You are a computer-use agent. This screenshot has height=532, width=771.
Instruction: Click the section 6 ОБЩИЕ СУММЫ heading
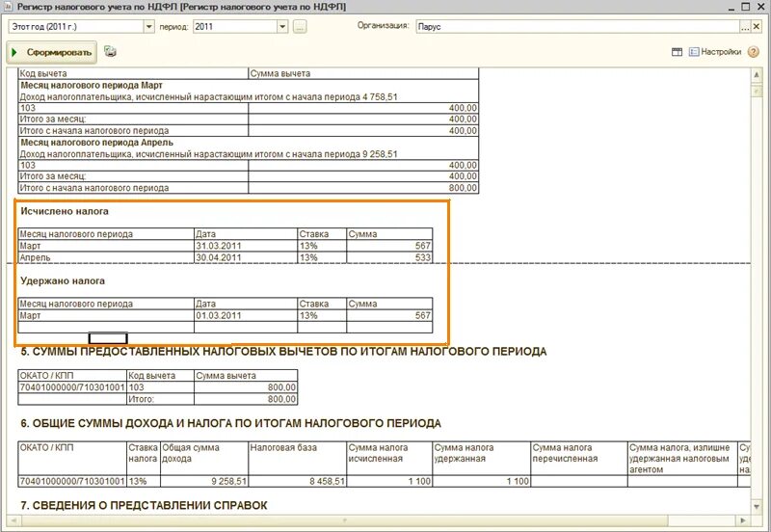pyautogui.click(x=230, y=423)
